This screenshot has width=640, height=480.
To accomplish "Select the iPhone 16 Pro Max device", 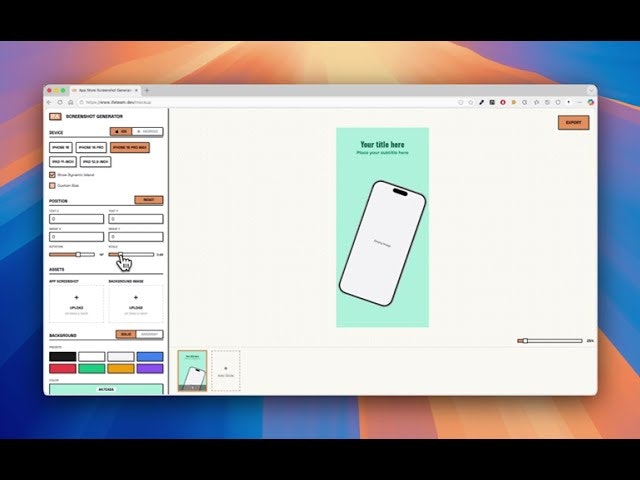I will (x=130, y=147).
